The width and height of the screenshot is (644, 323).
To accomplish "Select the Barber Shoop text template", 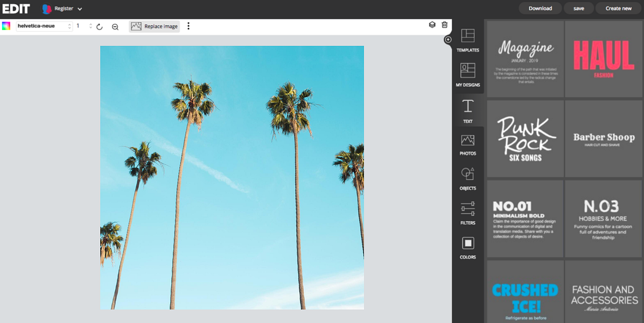I will click(x=604, y=139).
